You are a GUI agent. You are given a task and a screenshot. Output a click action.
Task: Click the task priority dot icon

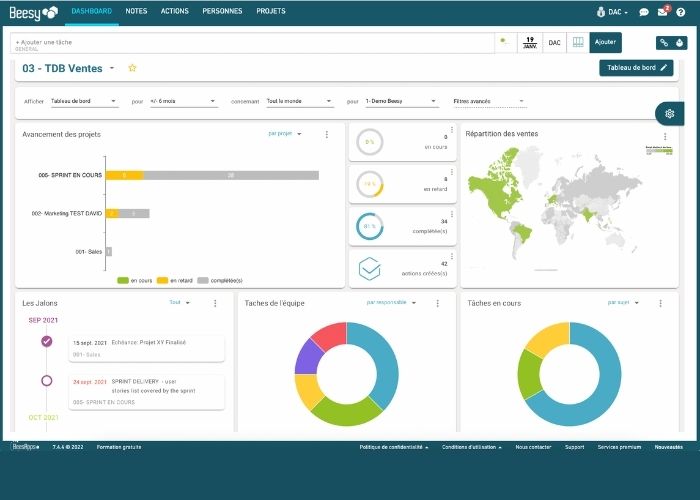[x=505, y=43]
